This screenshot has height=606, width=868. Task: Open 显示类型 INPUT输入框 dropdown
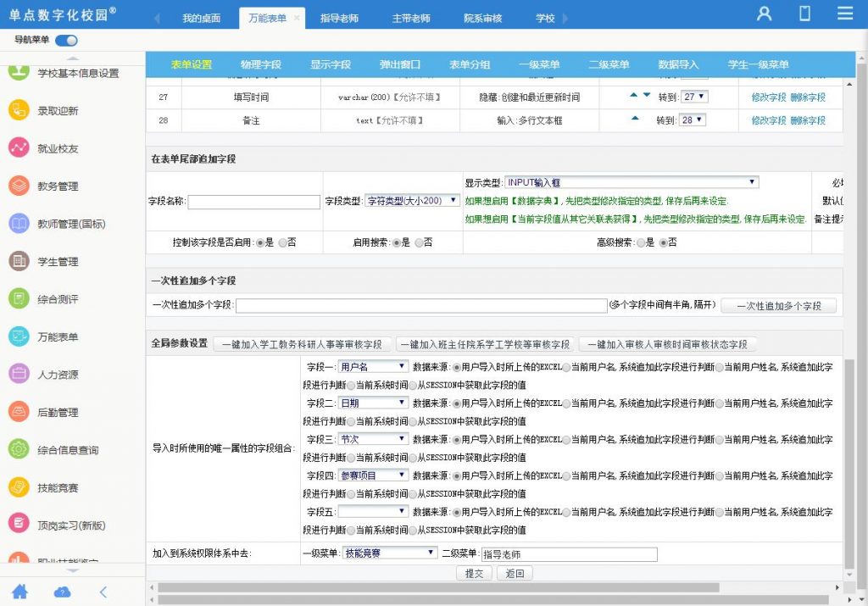tap(632, 182)
